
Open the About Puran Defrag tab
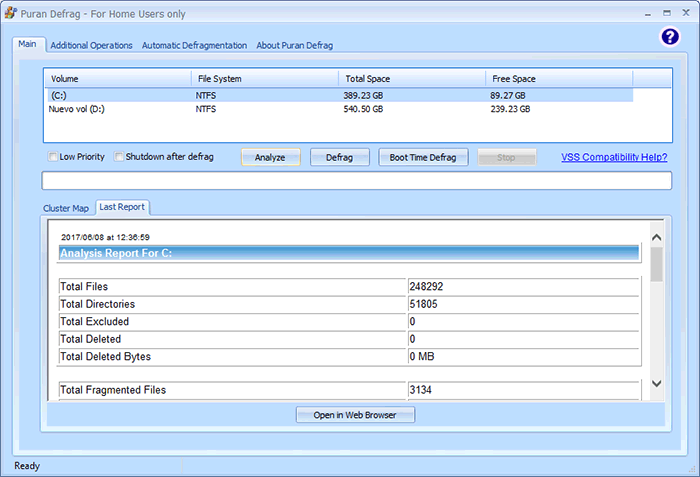coord(294,45)
